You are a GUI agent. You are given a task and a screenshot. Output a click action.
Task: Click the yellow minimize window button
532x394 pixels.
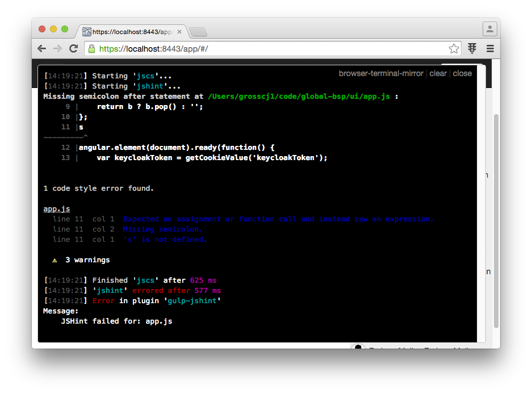pyautogui.click(x=53, y=29)
